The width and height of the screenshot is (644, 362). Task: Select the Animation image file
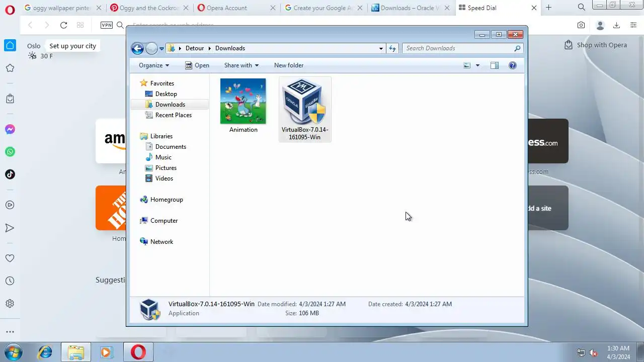(x=243, y=106)
